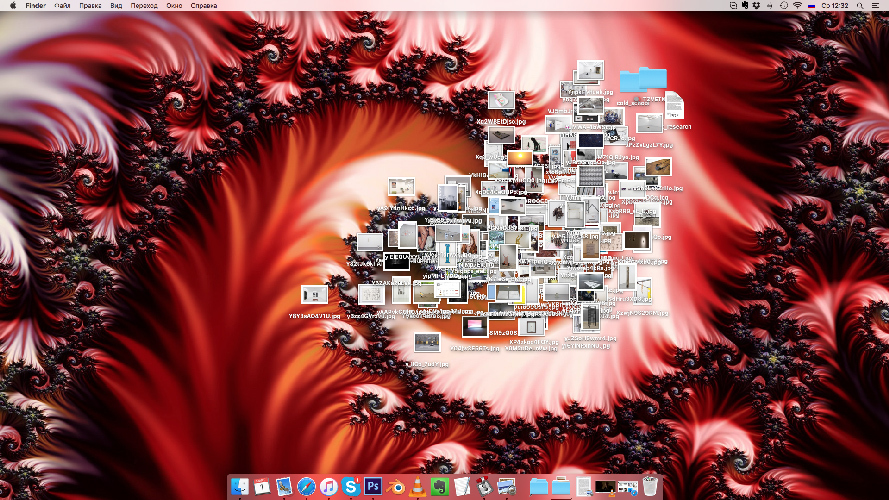Launch Photoshop from the dock

pyautogui.click(x=374, y=487)
